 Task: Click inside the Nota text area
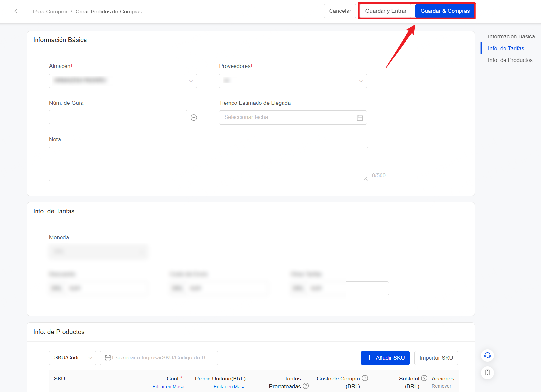click(208, 164)
